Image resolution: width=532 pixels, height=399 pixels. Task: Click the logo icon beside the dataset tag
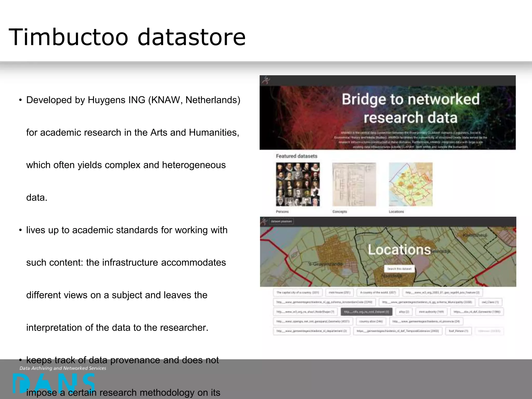click(x=264, y=221)
